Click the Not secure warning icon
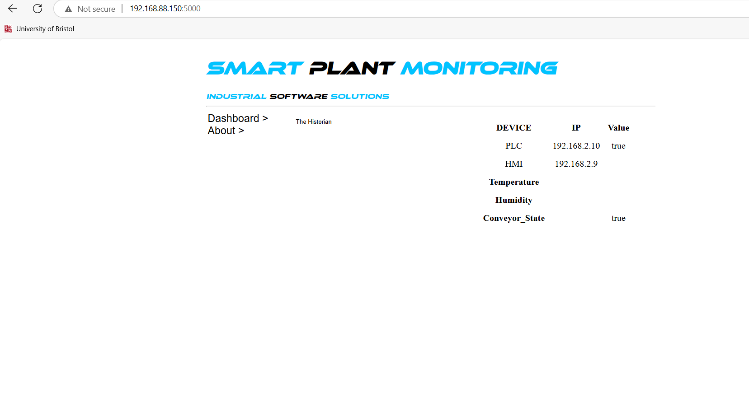Image resolution: width=749 pixels, height=398 pixels. [x=68, y=9]
